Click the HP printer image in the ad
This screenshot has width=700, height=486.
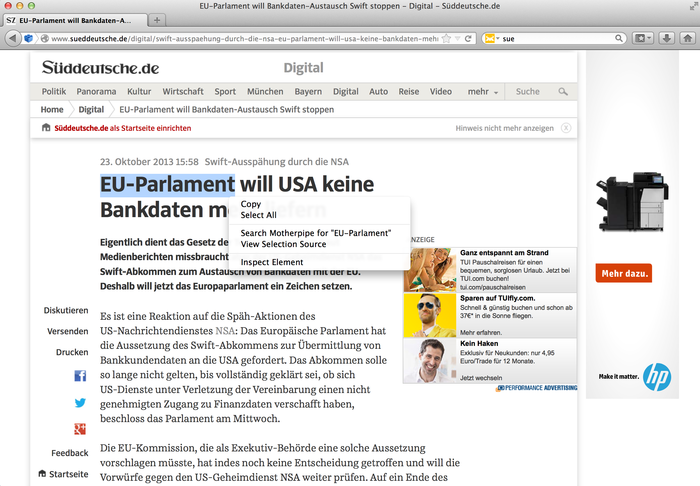(x=632, y=201)
